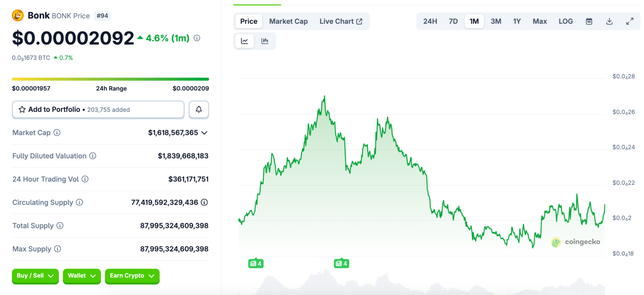
Task: Open the chart calendar date picker
Action: (589, 22)
